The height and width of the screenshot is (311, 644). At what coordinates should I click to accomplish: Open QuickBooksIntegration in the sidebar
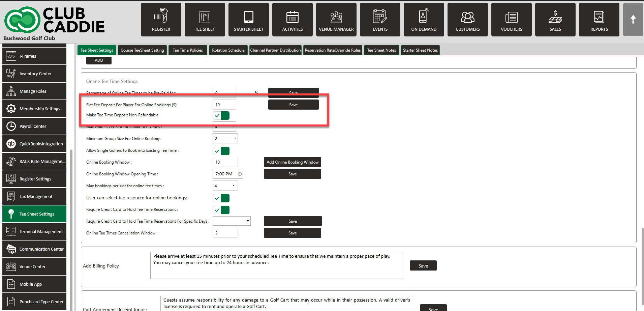34,144
